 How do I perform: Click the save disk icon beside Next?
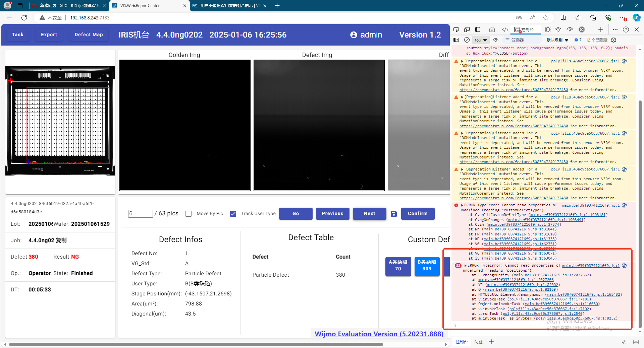pyautogui.click(x=394, y=214)
